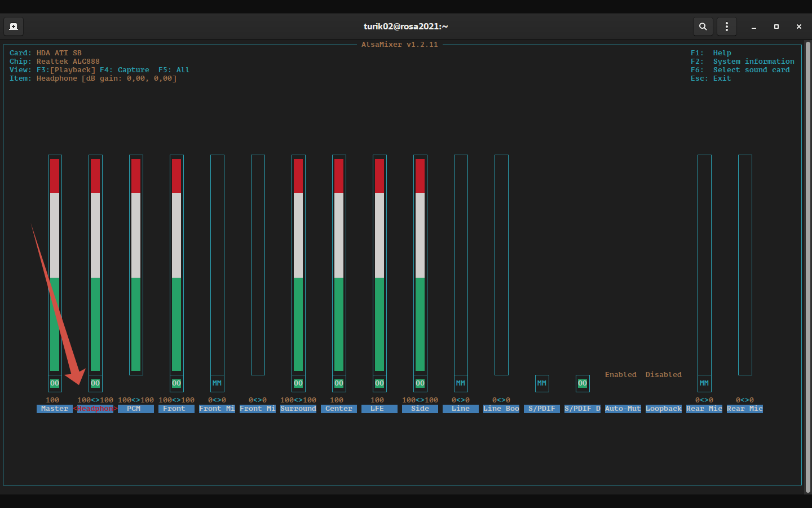
Task: Open the terminal search icon
Action: (x=703, y=27)
